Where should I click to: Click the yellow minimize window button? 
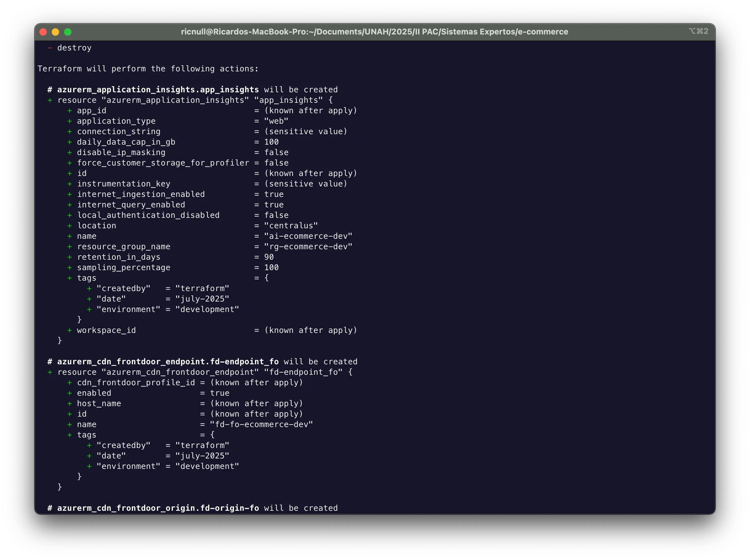[x=55, y=32]
